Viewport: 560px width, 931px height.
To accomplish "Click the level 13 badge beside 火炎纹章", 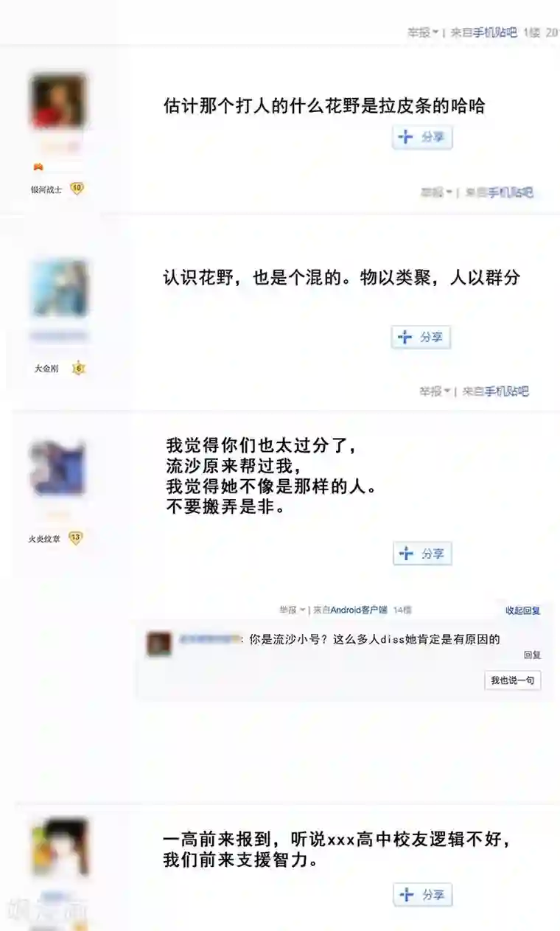I will pyautogui.click(x=75, y=538).
